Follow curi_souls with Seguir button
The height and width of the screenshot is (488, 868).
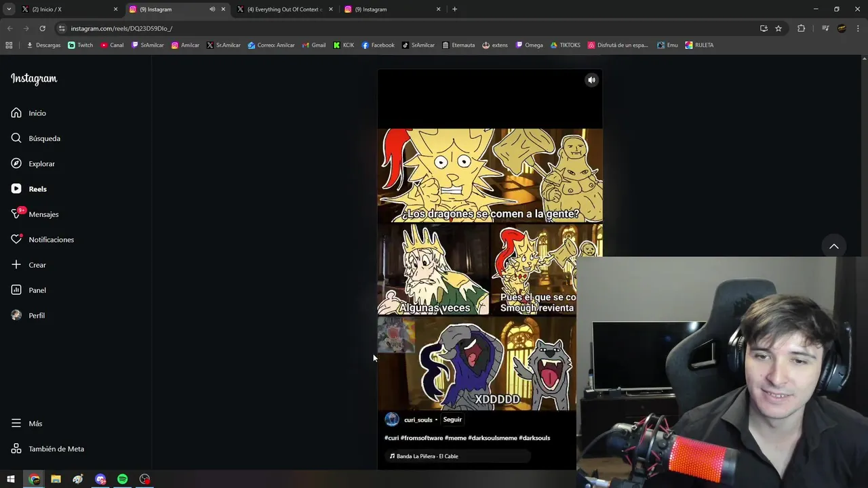click(x=452, y=420)
